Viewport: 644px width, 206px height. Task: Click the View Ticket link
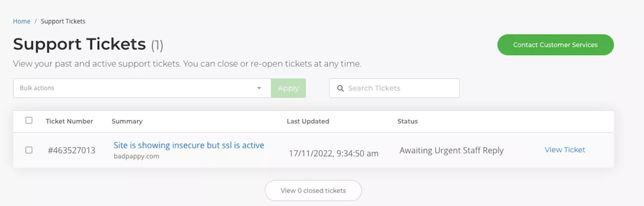coord(565,150)
